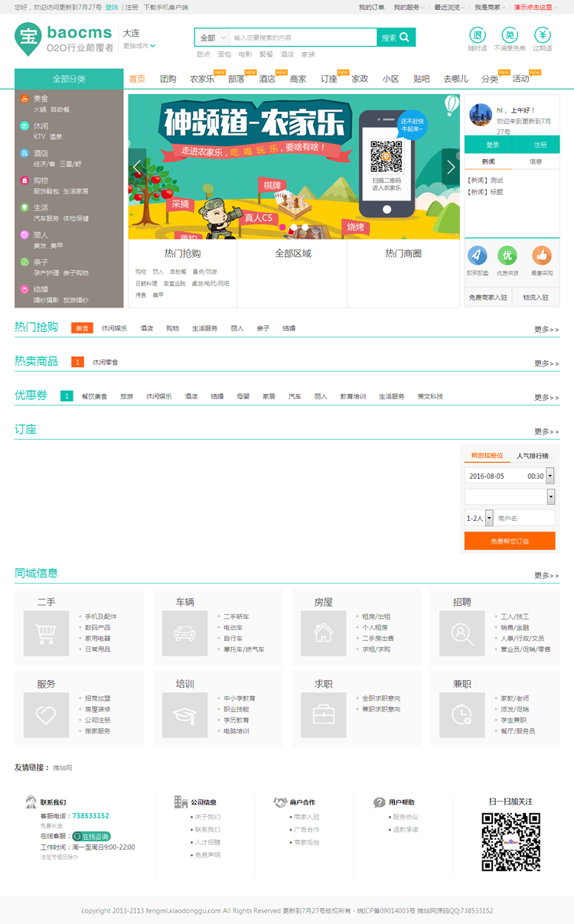Viewport: 574px width, 924px height.
Task: Select the 去哪儿 navigation tab
Action: click(x=455, y=79)
